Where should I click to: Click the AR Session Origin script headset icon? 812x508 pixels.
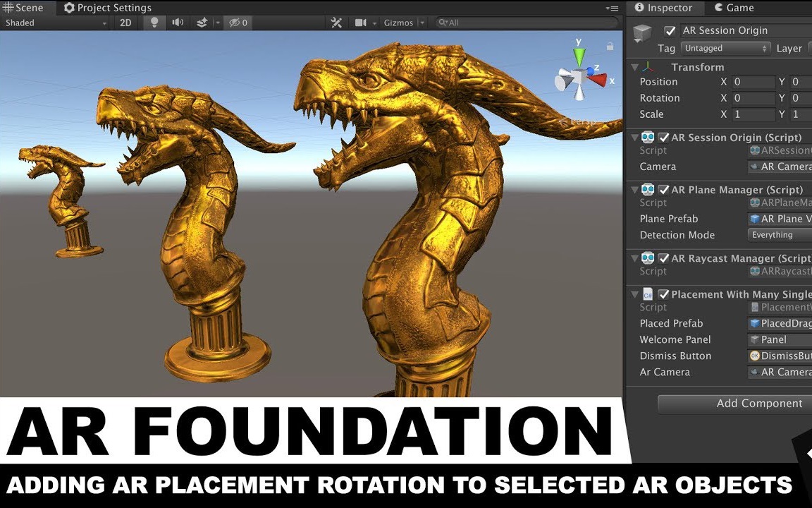pyautogui.click(x=648, y=137)
